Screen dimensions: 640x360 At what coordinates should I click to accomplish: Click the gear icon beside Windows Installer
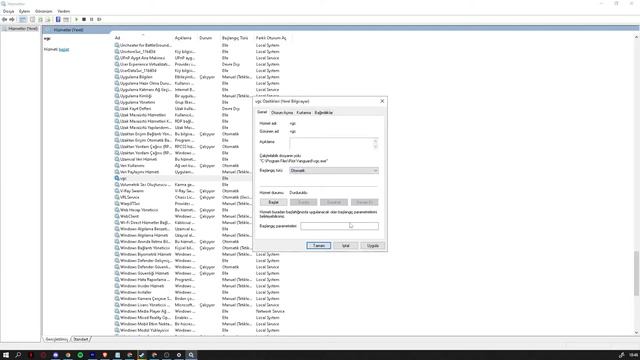(117, 292)
